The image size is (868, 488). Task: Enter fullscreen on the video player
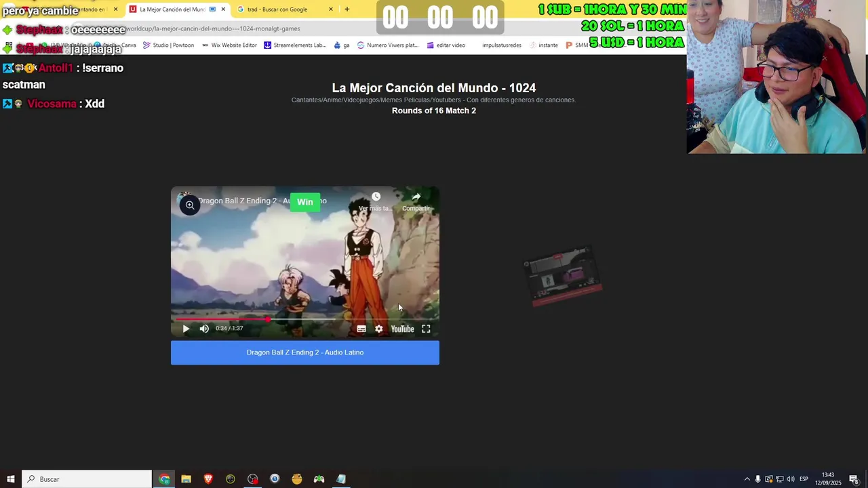coord(426,329)
